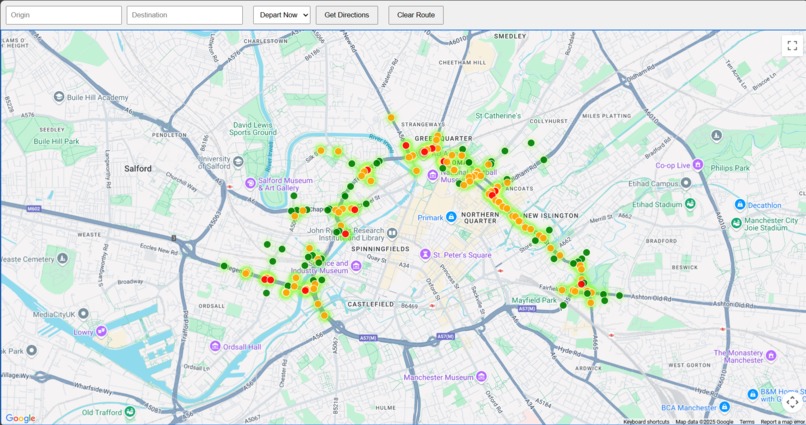Viewport: 806px width, 425px height.
Task: Click the Google logo on map
Action: click(20, 418)
